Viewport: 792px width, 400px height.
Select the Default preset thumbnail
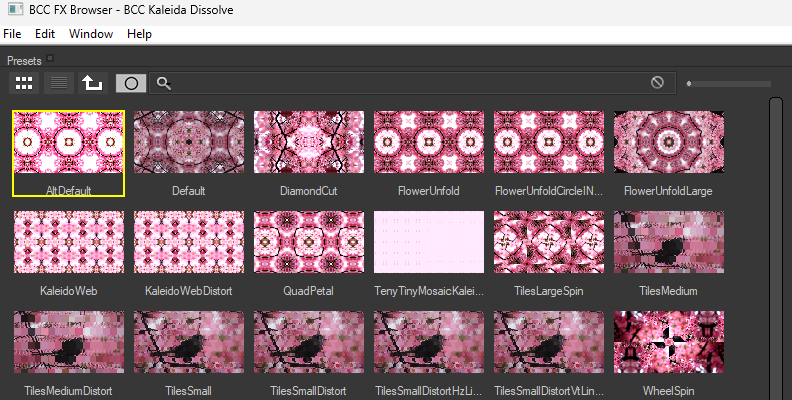[x=189, y=142]
